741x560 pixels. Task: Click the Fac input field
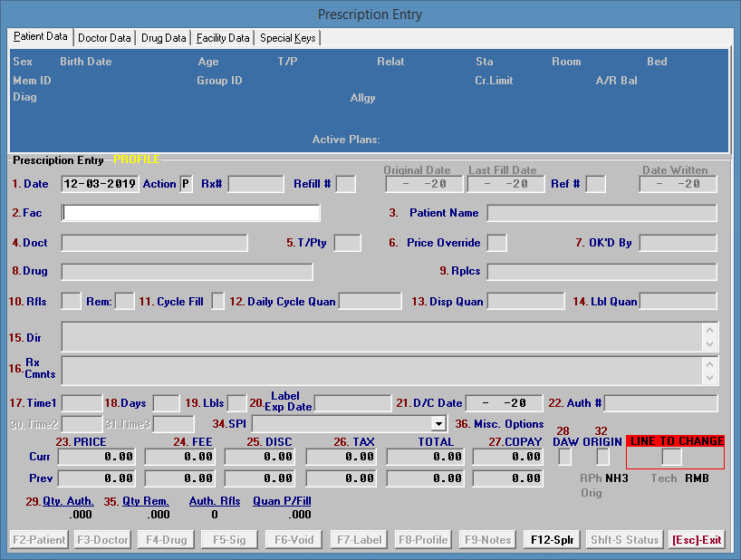[190, 213]
